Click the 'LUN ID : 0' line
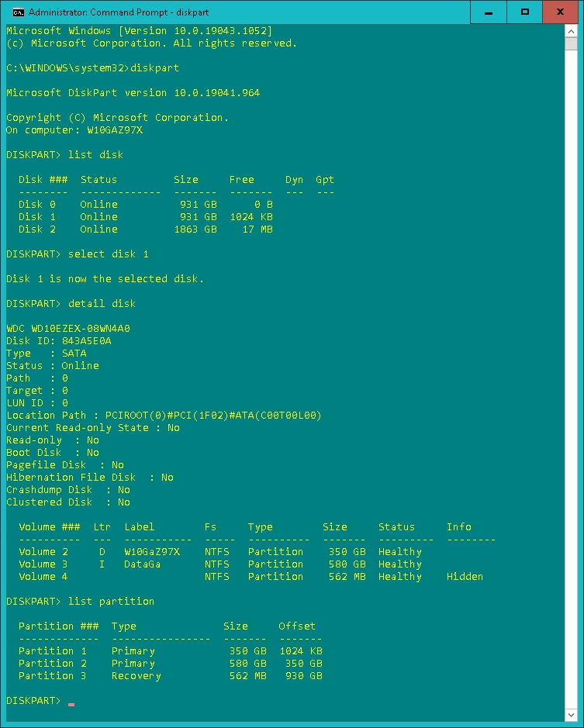The height and width of the screenshot is (728, 584). (37, 403)
